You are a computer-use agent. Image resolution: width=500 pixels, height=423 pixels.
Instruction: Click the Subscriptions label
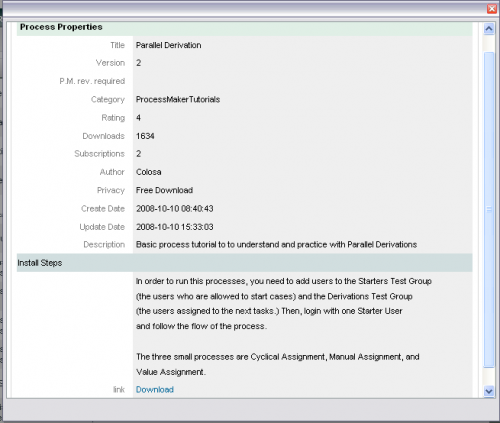(99, 154)
